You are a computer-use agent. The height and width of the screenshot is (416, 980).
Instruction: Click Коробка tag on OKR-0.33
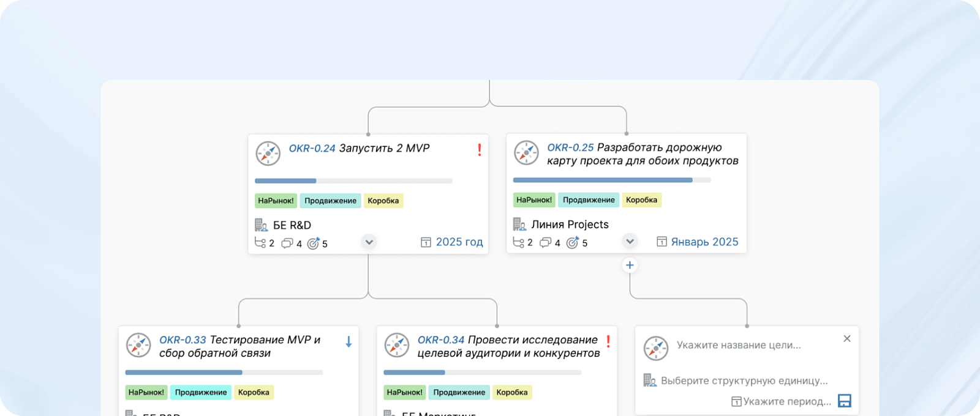[x=254, y=392]
